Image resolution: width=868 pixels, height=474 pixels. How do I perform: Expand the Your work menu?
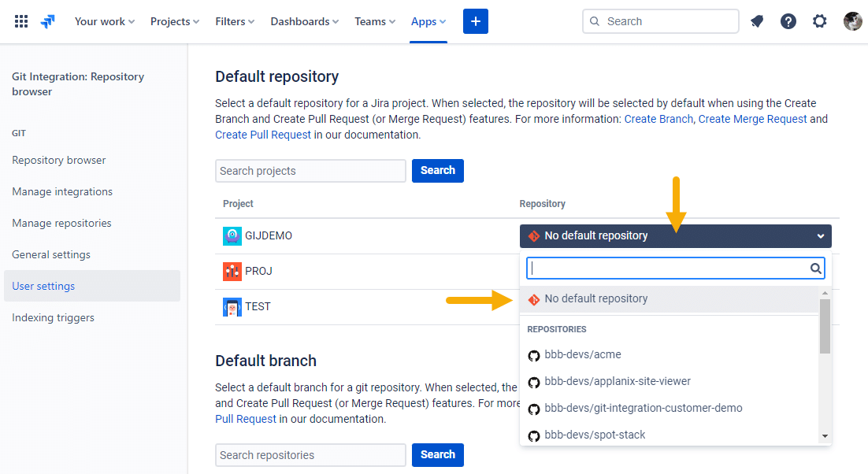(105, 21)
